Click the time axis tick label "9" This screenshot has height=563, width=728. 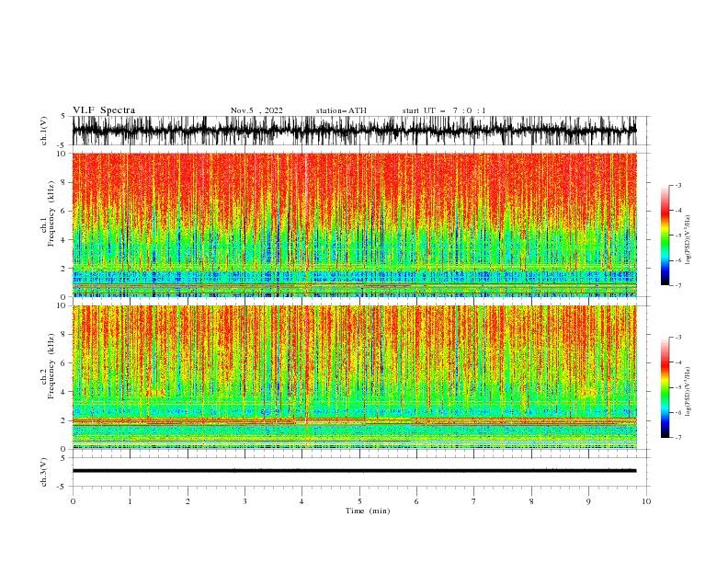588,501
